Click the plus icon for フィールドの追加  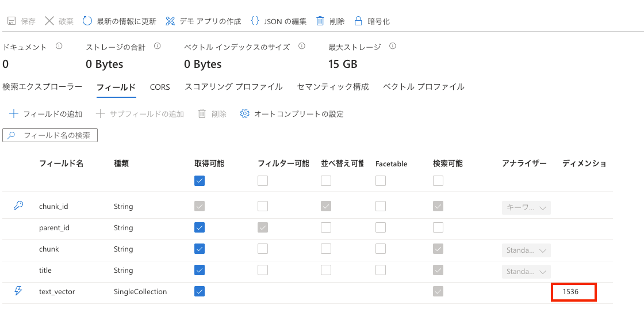point(14,113)
